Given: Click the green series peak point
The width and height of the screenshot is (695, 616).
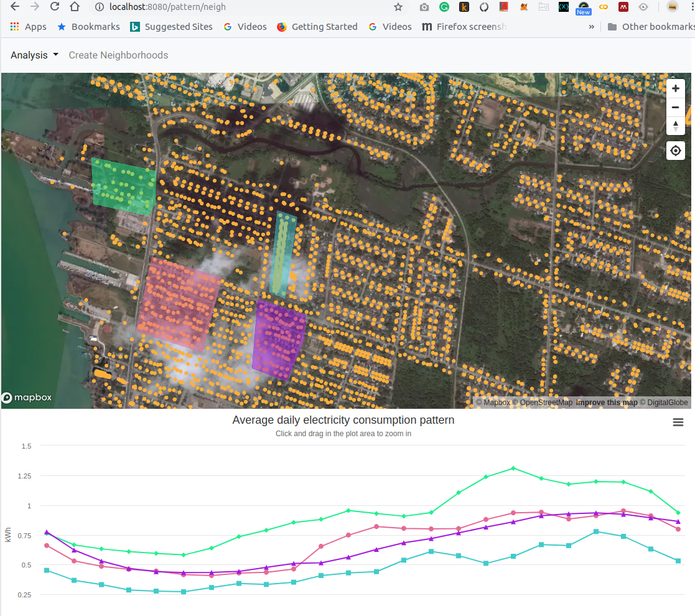Looking at the screenshot, I should (x=513, y=469).
